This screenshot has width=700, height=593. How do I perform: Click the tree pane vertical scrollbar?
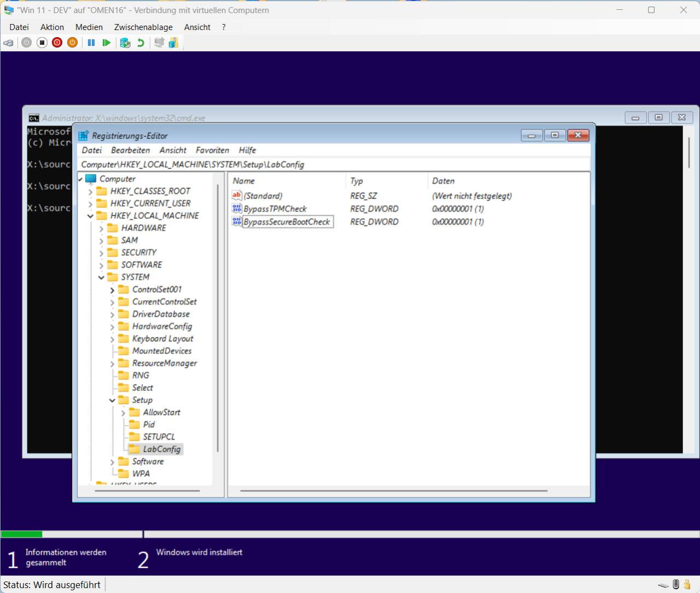pyautogui.click(x=218, y=317)
